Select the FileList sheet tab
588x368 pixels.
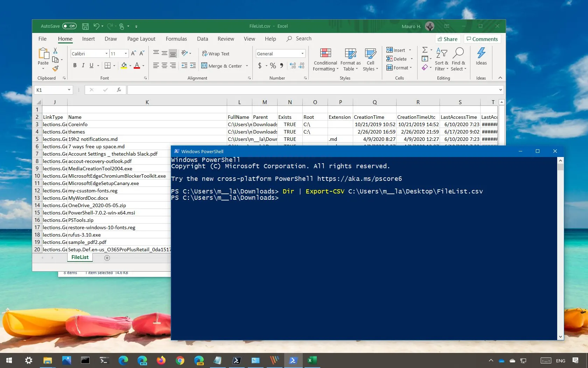coord(79,257)
